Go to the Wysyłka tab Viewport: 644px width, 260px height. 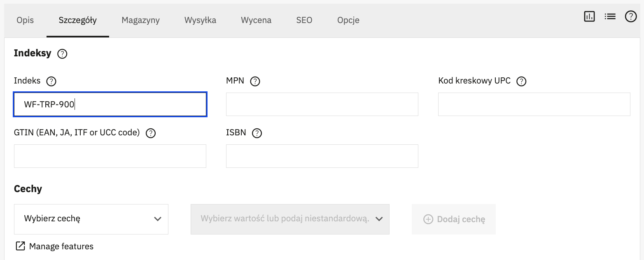pos(200,20)
